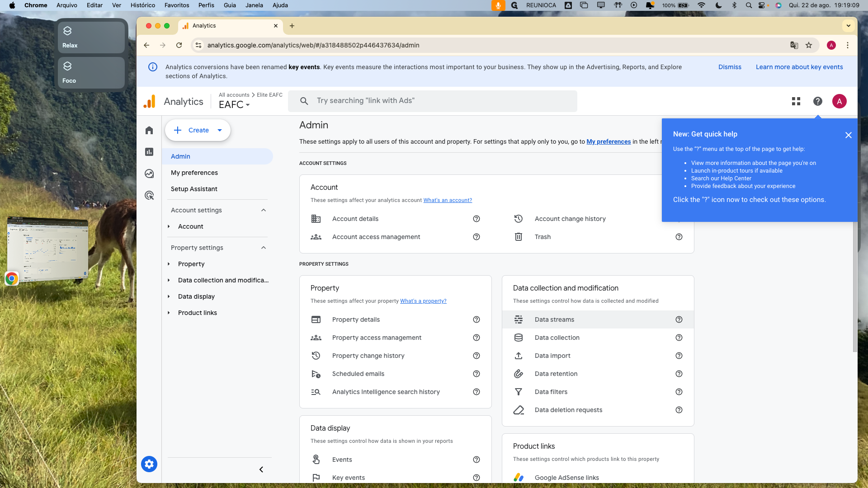Image resolution: width=868 pixels, height=488 pixels.
Task: Click the Relax focus widget on the desktop
Action: 91,38
